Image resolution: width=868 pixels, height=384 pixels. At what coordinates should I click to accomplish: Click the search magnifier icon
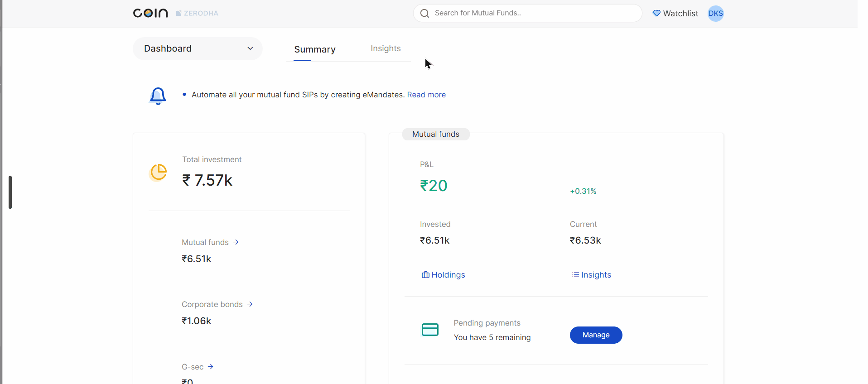424,13
